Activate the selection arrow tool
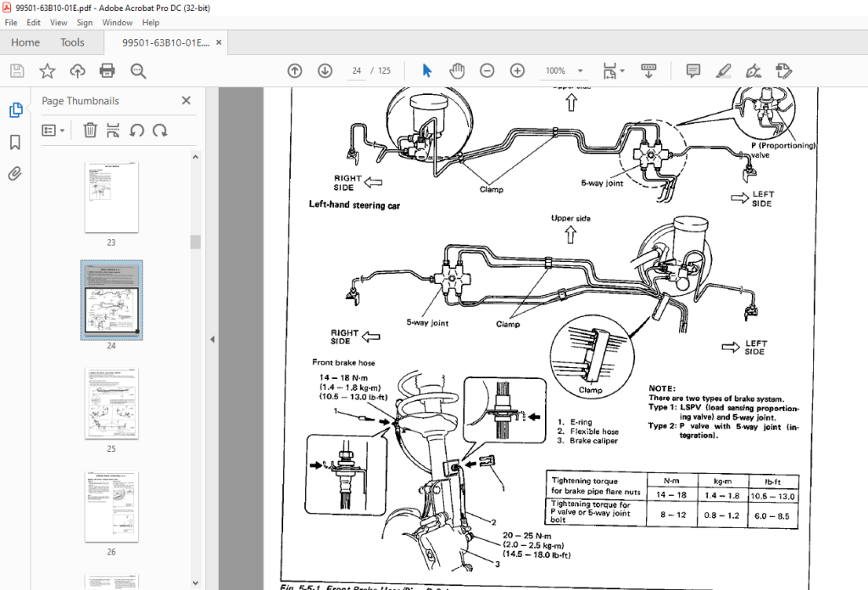The image size is (868, 590). tap(427, 71)
